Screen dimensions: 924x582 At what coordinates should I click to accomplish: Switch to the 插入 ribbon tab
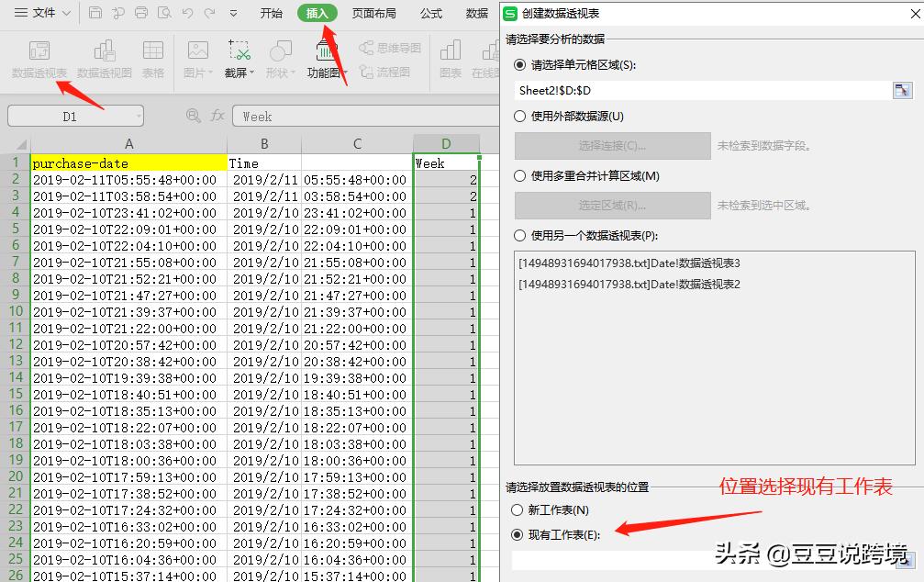tap(317, 13)
